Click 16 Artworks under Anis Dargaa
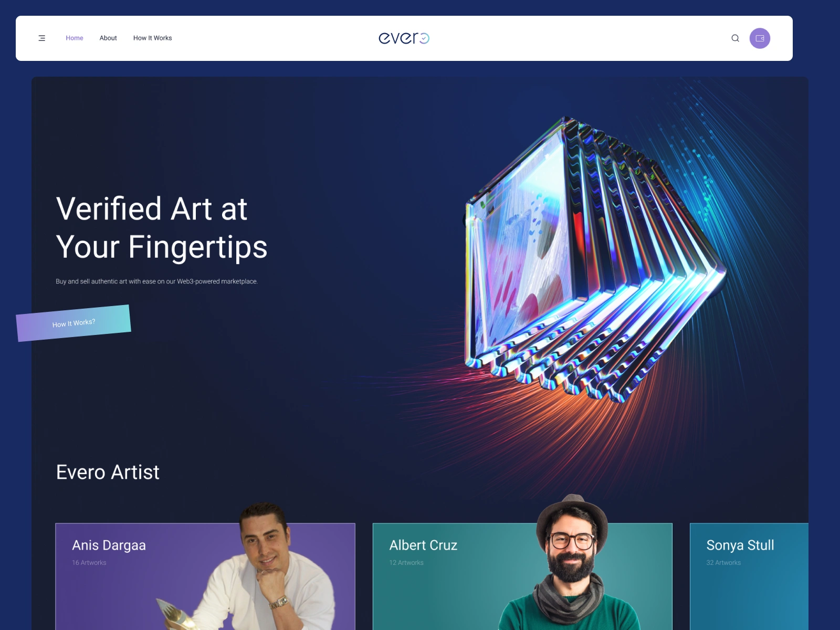Image resolution: width=840 pixels, height=630 pixels. [89, 563]
